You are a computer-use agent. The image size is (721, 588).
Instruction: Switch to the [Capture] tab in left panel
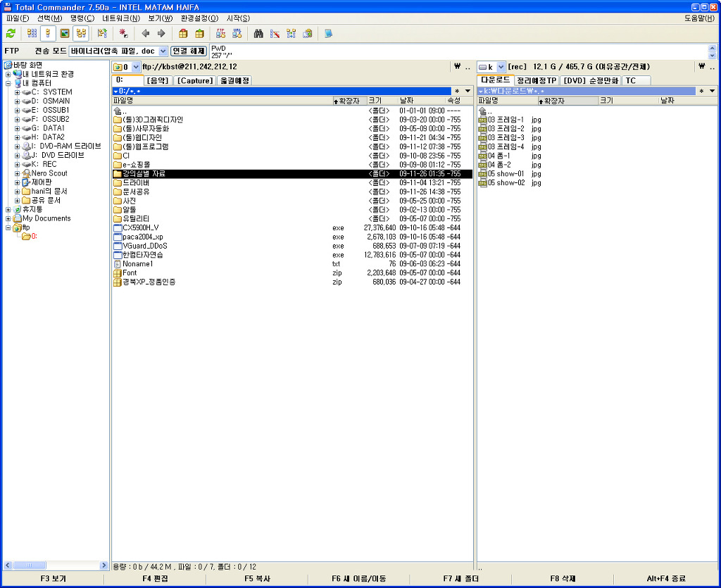pyautogui.click(x=194, y=81)
